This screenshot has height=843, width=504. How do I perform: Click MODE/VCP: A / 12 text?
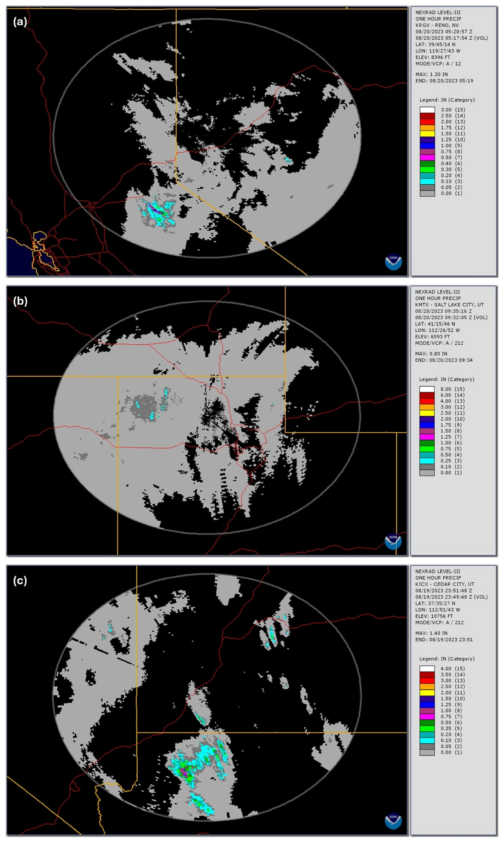coord(438,64)
